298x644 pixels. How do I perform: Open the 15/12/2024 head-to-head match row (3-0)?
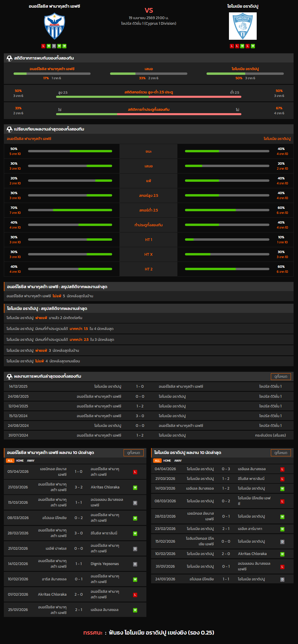click(149, 416)
